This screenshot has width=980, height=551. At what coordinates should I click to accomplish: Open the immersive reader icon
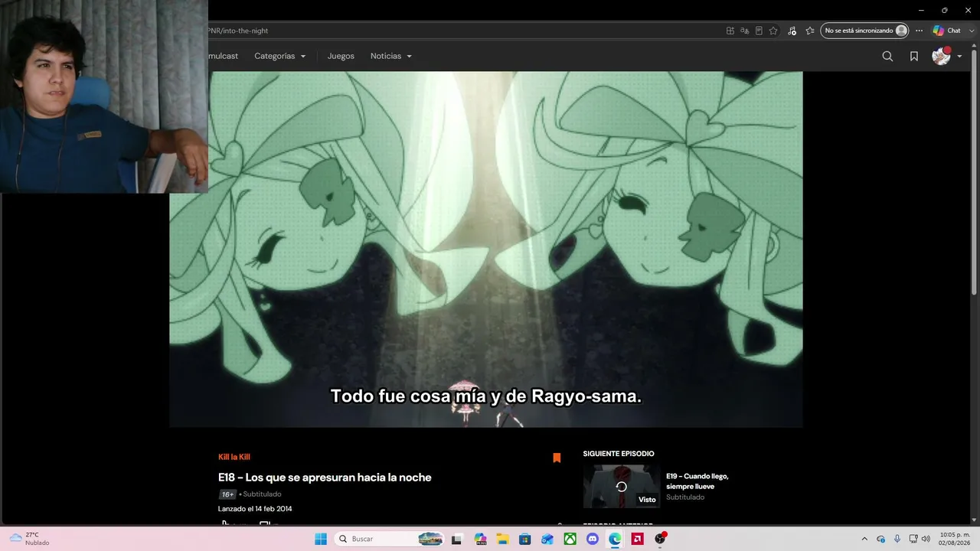click(759, 31)
